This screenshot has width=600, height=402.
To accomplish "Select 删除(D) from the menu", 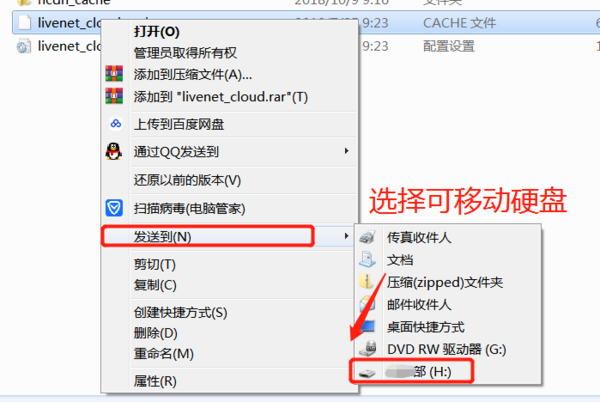I will [155, 333].
